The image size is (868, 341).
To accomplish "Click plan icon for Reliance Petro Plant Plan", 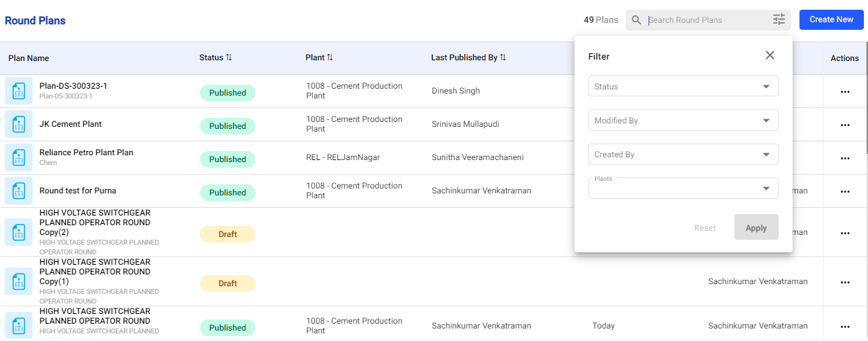I will [19, 157].
